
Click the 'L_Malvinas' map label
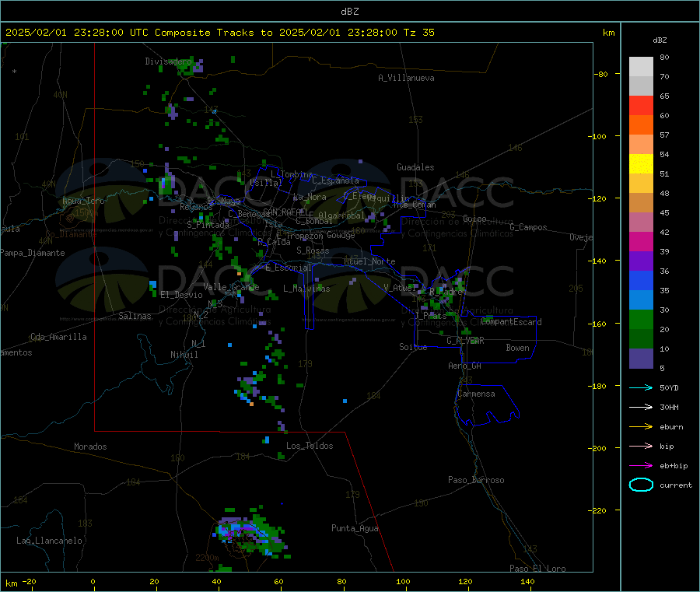point(306,289)
